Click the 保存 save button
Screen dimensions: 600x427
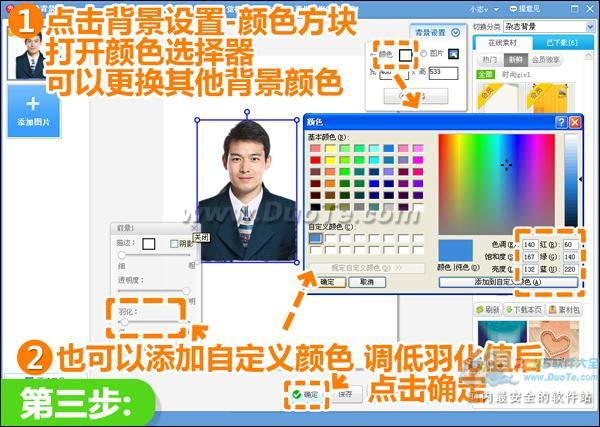click(345, 394)
